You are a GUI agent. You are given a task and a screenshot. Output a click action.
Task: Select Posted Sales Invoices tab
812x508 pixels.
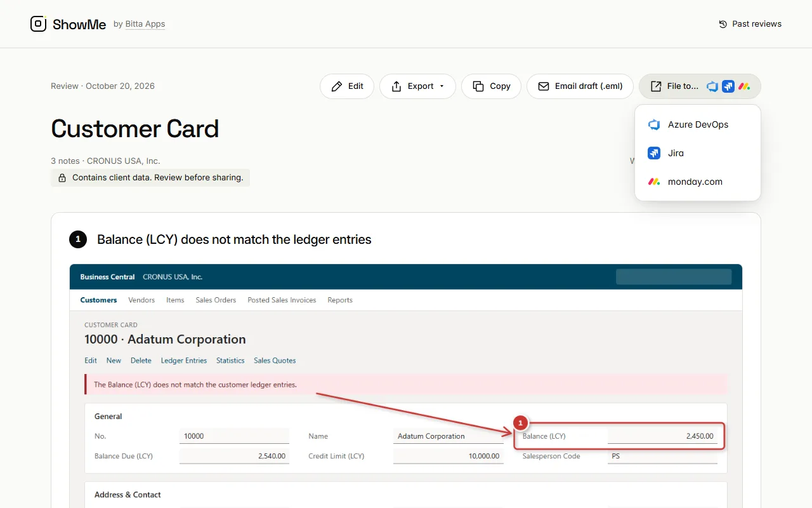[282, 300]
